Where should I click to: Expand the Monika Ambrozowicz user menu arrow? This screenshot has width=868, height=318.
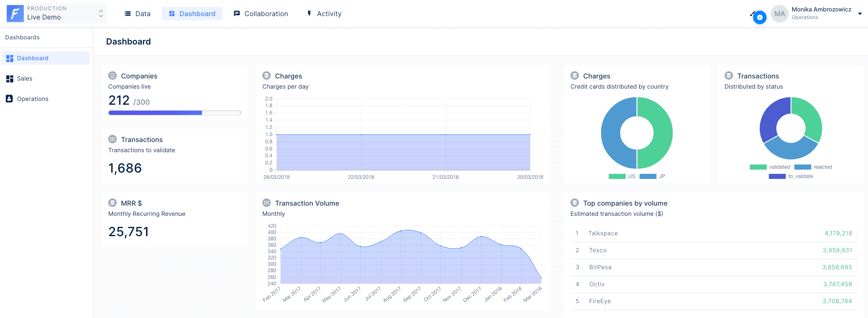click(860, 14)
